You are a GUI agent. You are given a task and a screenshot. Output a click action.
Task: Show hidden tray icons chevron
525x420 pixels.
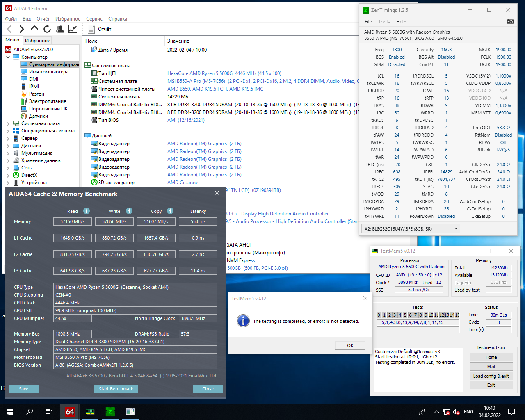click(436, 412)
